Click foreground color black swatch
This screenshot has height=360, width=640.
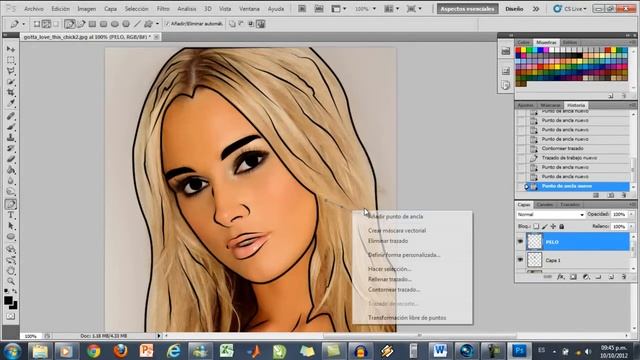8,301
